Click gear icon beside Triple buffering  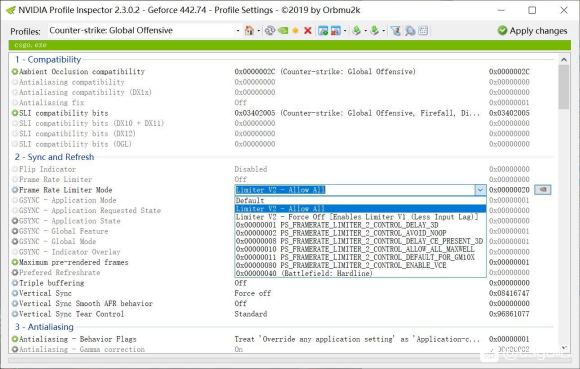[15, 283]
